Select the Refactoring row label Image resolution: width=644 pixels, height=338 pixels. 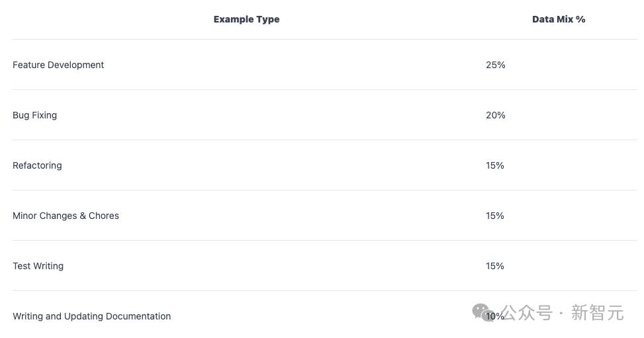pos(37,165)
